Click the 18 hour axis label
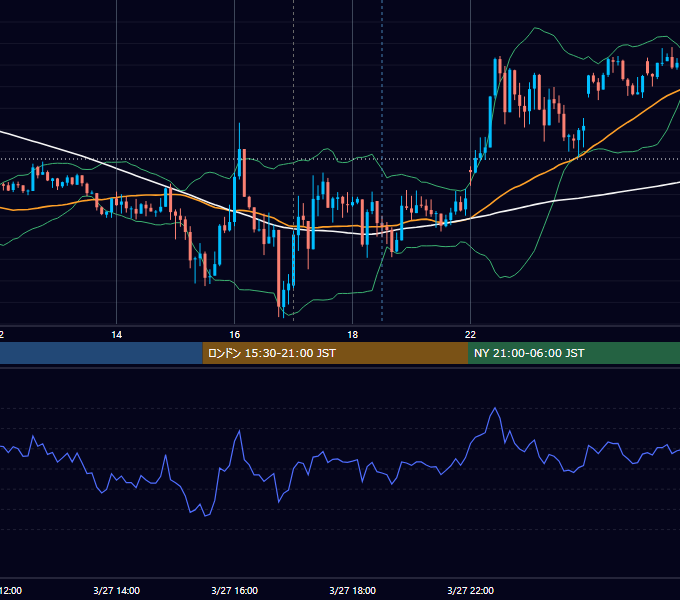 [x=353, y=335]
